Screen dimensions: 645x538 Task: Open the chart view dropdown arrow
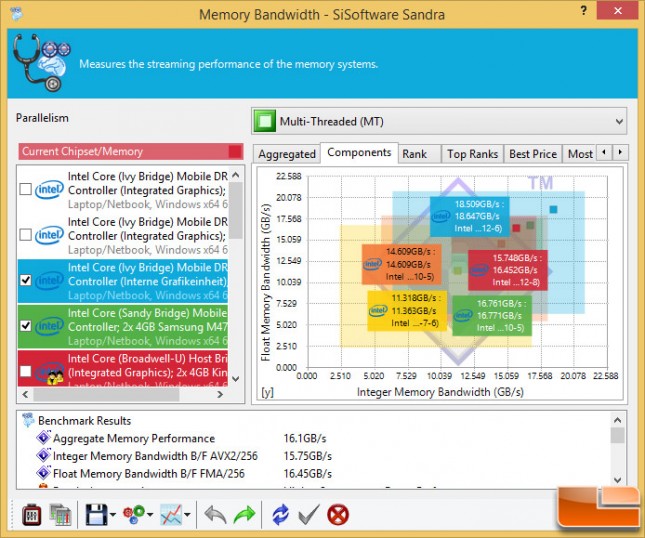(x=187, y=515)
